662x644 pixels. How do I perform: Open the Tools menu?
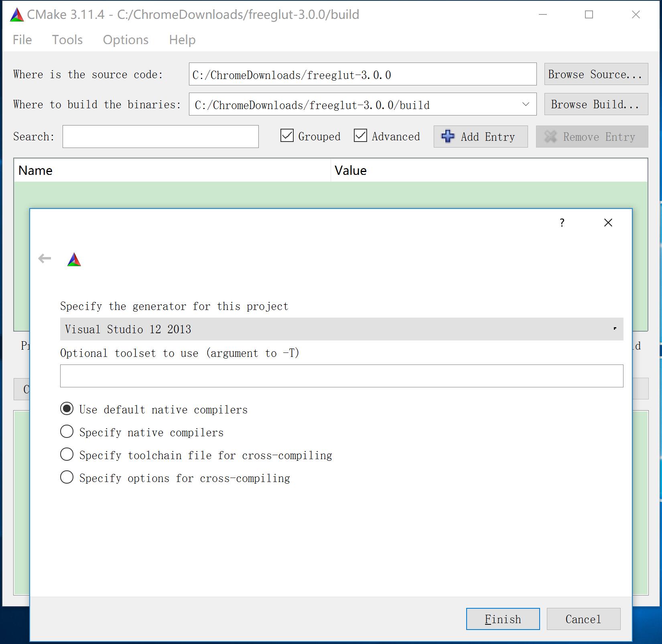coord(67,40)
